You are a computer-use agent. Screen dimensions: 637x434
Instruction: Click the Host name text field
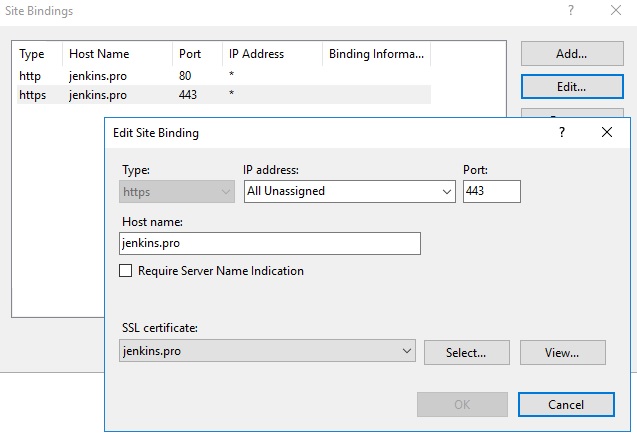pos(269,243)
